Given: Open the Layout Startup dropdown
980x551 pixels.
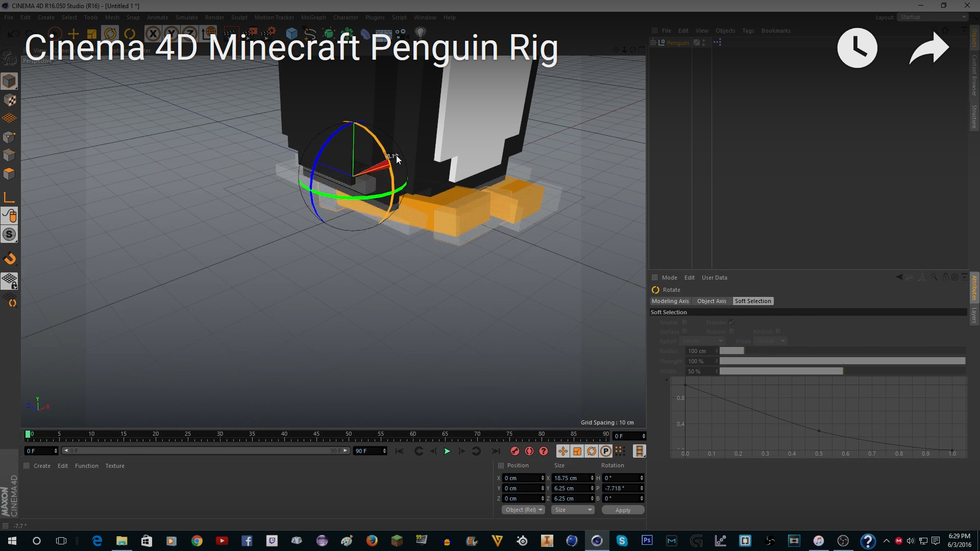Looking at the screenshot, I should point(933,17).
